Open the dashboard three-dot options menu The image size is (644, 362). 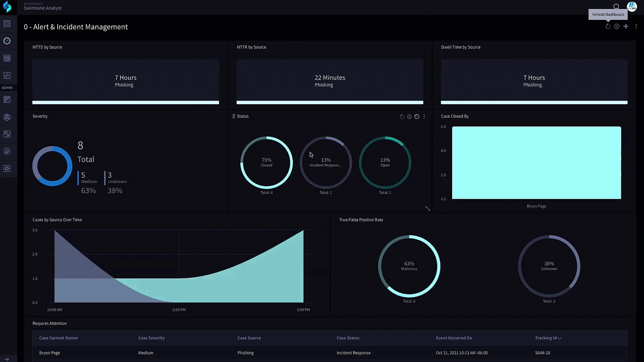(636, 26)
